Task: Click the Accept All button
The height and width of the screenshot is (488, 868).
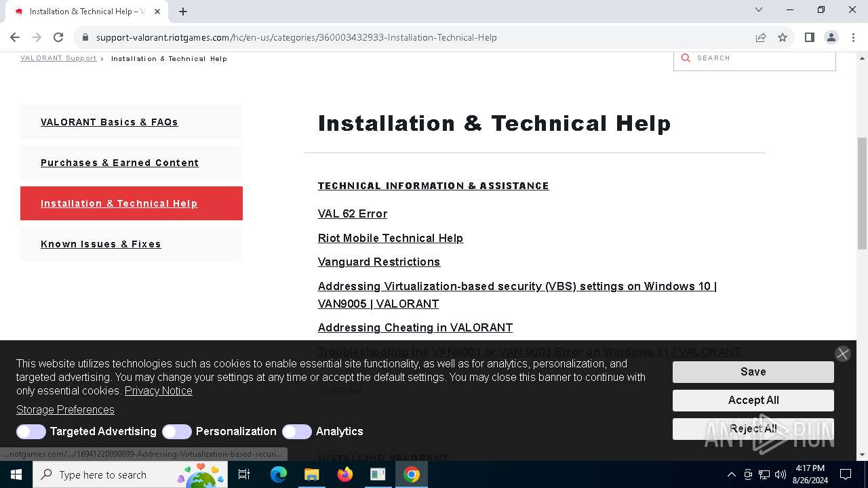Action: 753,400
